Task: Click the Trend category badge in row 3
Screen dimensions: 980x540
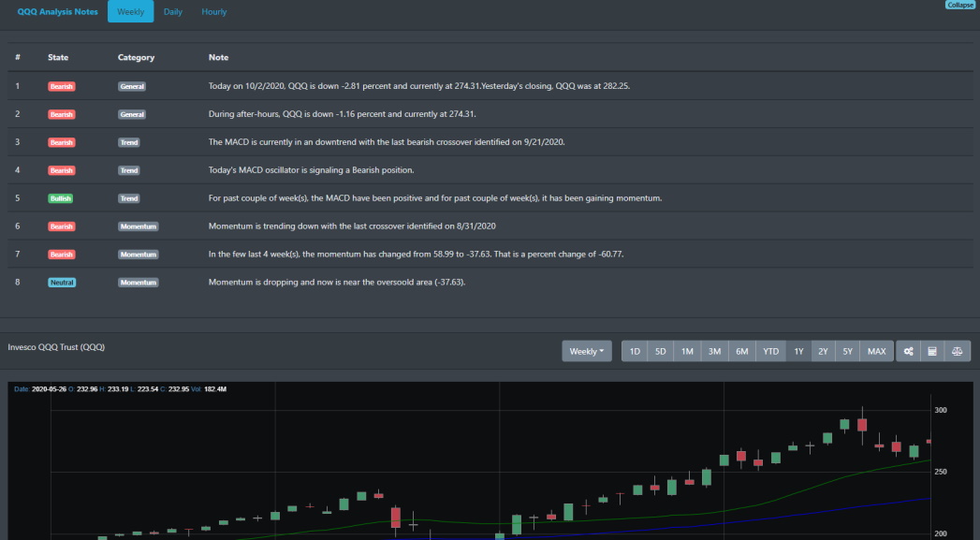Action: coord(129,142)
